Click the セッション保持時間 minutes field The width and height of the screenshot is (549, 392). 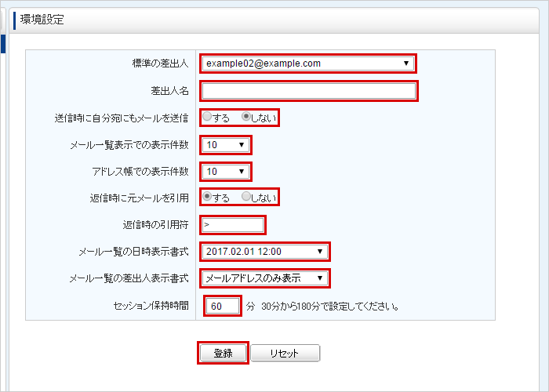223,307
